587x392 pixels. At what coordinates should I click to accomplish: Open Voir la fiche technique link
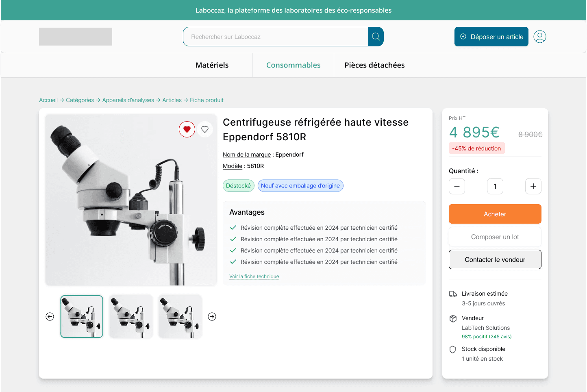click(x=254, y=277)
